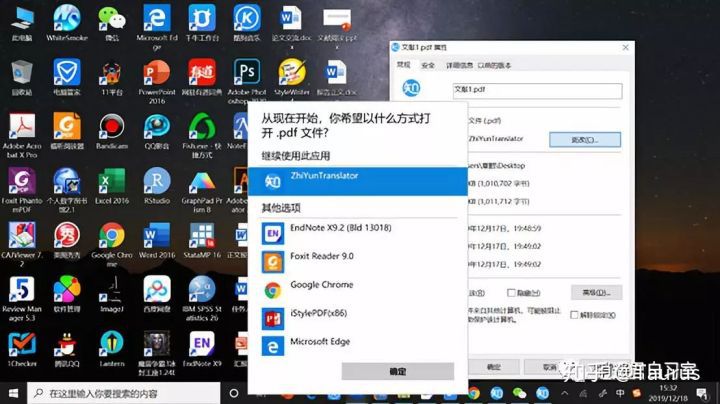Open the notification center icon

(701, 393)
